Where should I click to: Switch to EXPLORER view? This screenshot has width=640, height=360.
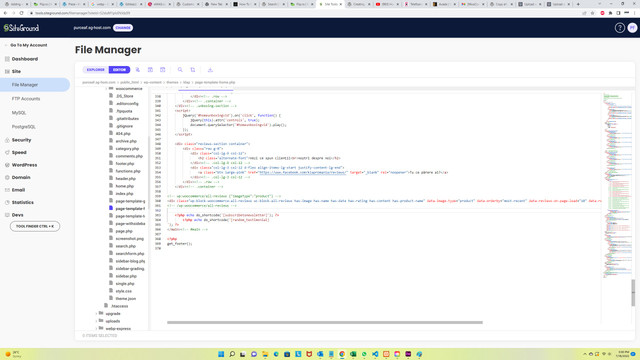(96, 70)
